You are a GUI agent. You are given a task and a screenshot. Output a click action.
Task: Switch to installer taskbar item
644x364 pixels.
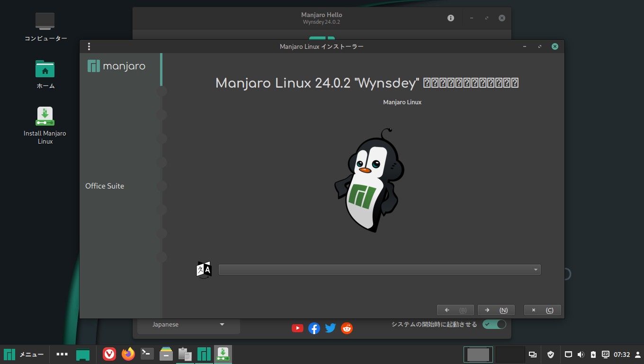[x=223, y=354]
